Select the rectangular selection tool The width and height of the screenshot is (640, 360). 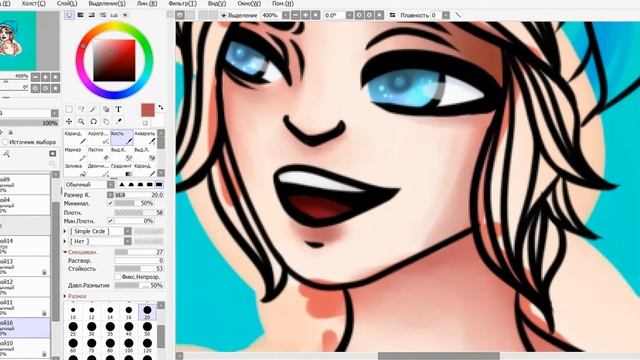69,109
